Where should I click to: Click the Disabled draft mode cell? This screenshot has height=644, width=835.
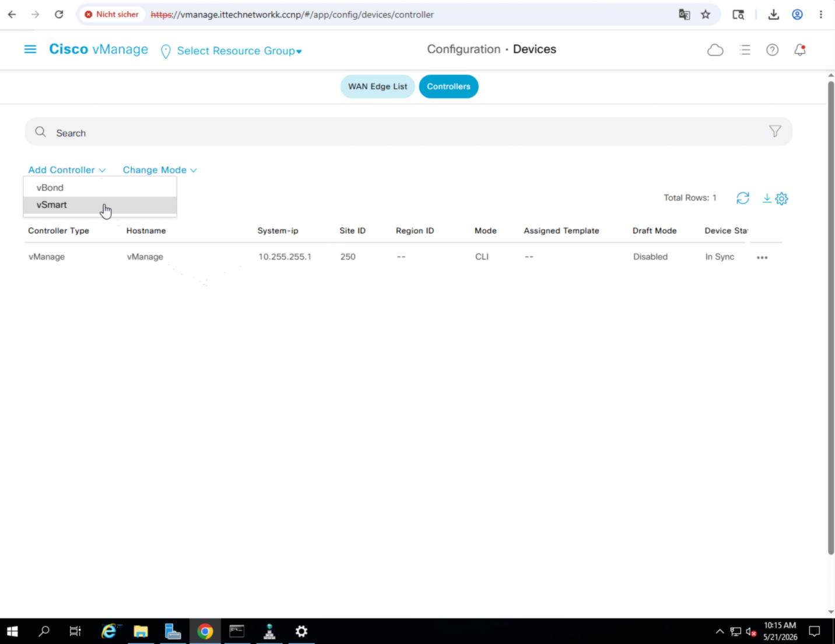click(650, 257)
